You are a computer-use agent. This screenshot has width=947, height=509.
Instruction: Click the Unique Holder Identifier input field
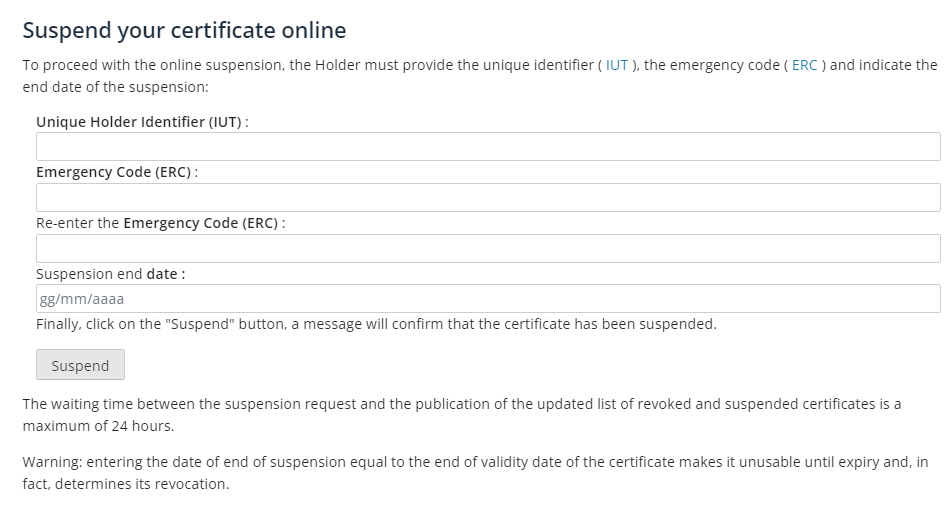pos(488,147)
